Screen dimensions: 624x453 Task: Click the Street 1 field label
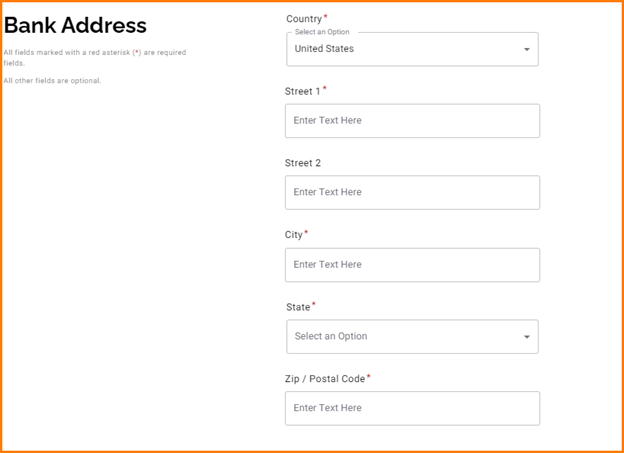[302, 91]
